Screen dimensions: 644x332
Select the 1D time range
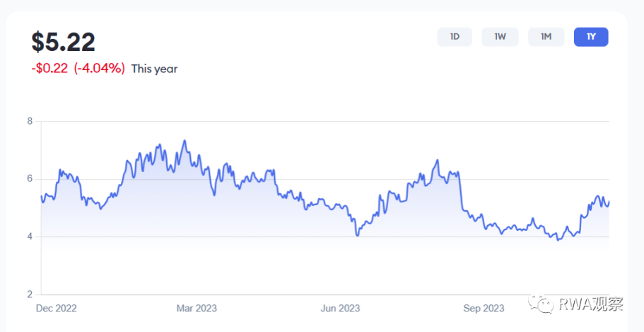click(455, 37)
